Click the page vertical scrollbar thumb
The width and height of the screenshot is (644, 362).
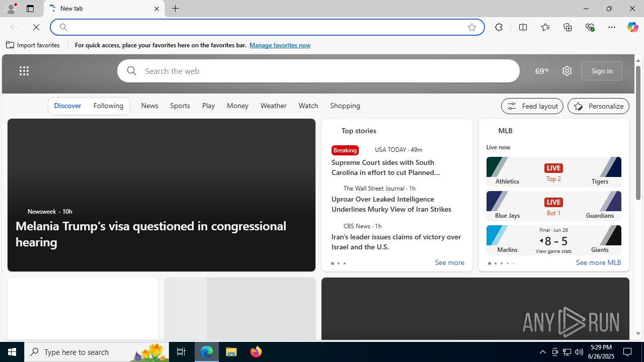coord(638,132)
